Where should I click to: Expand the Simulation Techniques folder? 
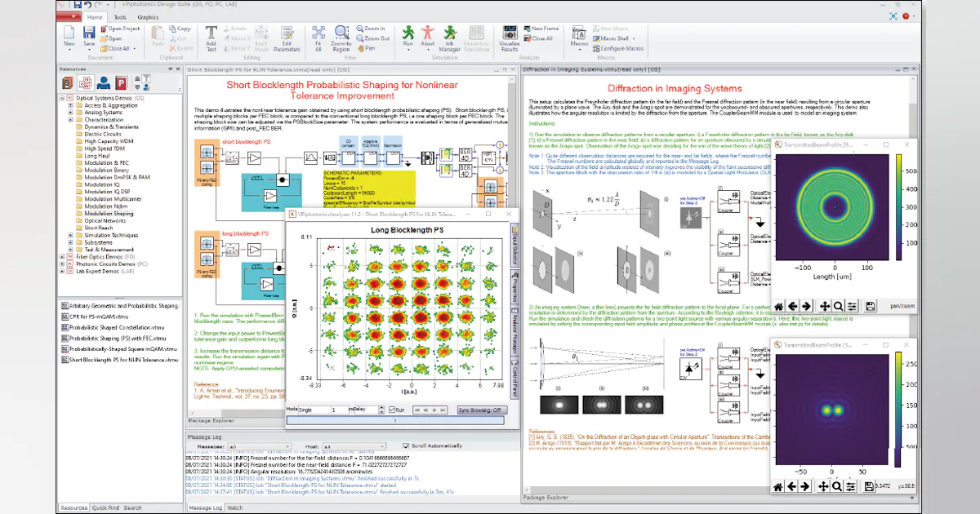70,234
